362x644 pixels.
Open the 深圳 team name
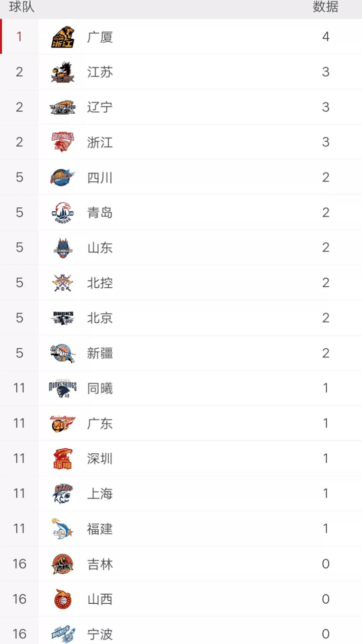[x=100, y=459]
